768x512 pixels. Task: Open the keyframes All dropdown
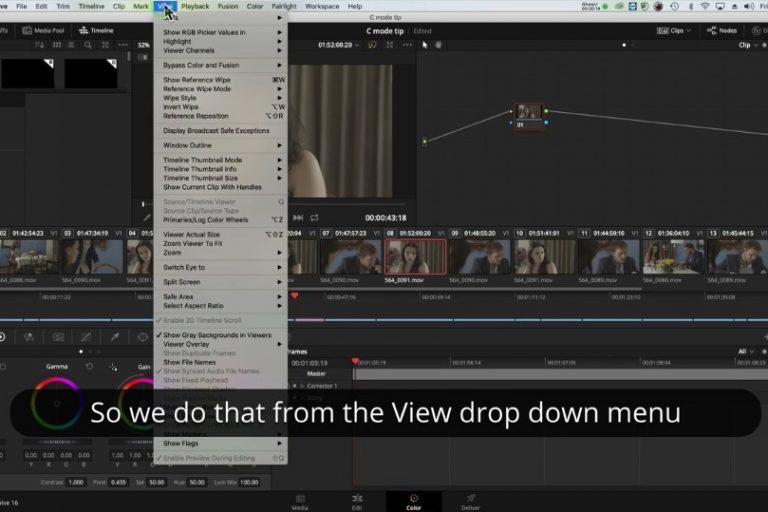pyautogui.click(x=746, y=351)
